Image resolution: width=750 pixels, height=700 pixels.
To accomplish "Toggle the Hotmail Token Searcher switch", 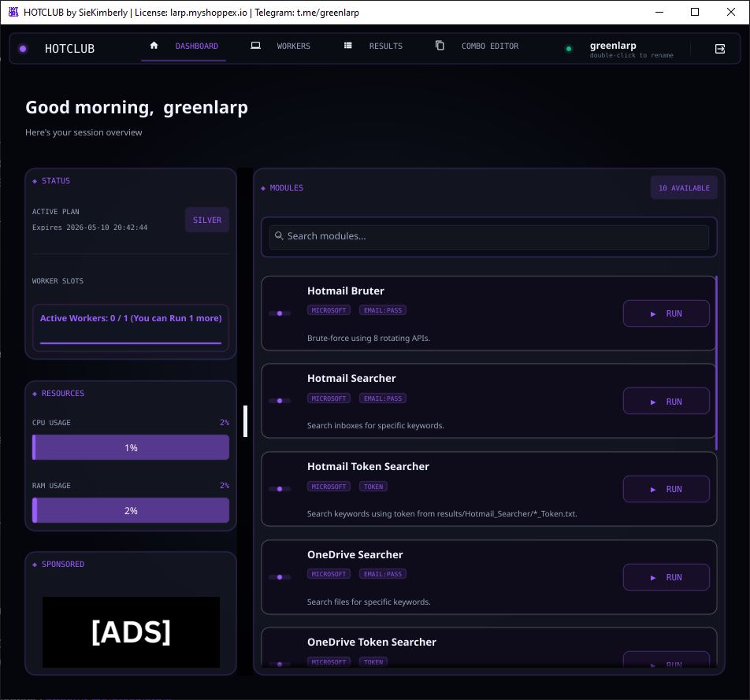I will [280, 489].
